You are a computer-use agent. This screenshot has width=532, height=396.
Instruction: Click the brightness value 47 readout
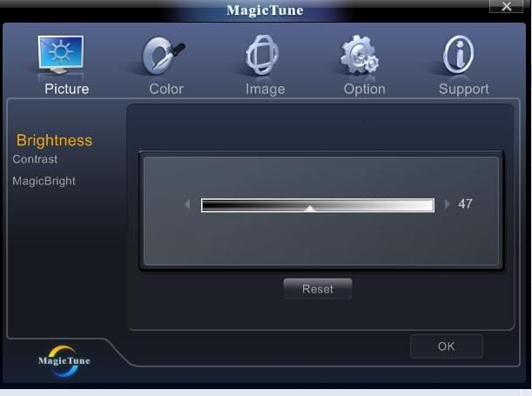[465, 204]
